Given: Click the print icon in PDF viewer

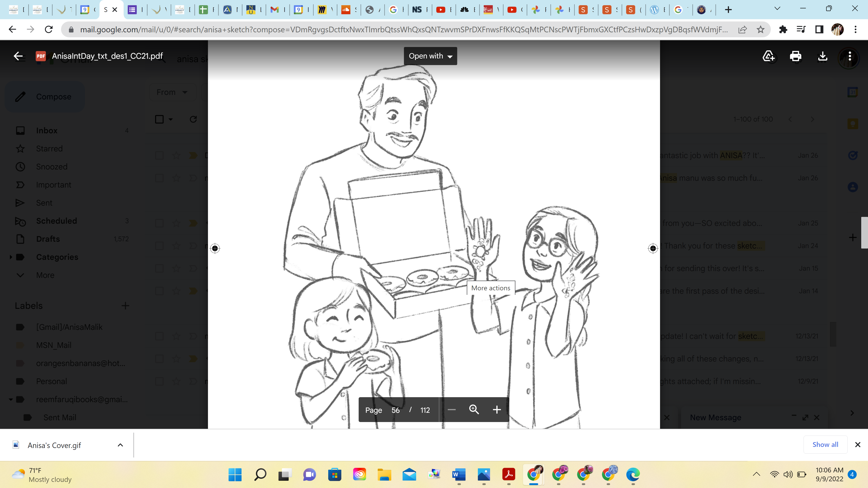Looking at the screenshot, I should (796, 56).
